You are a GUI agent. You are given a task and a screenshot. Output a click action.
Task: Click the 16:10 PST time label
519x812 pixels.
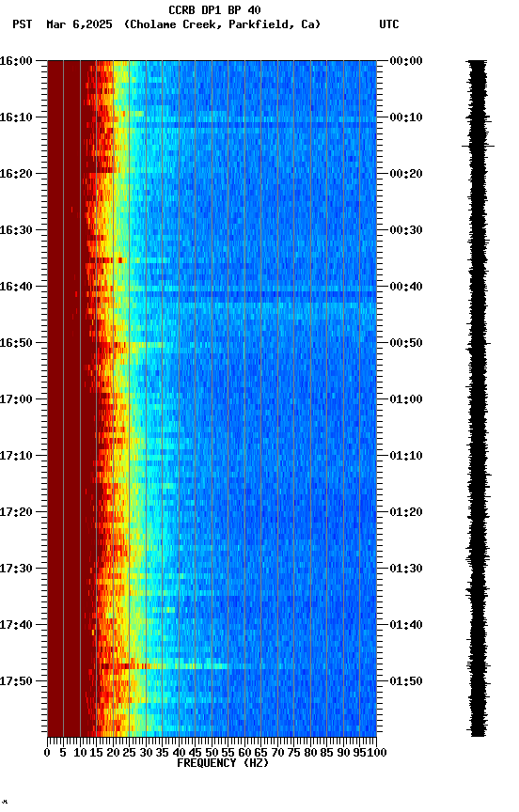(x=16, y=117)
